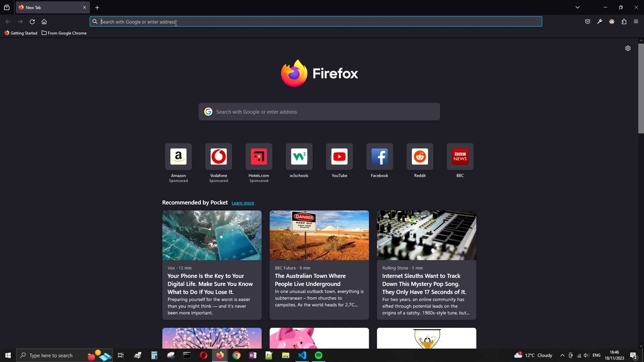Image resolution: width=644 pixels, height=362 pixels.
Task: Read 'The Australian Town Where People Live Underground'
Action: (310, 280)
